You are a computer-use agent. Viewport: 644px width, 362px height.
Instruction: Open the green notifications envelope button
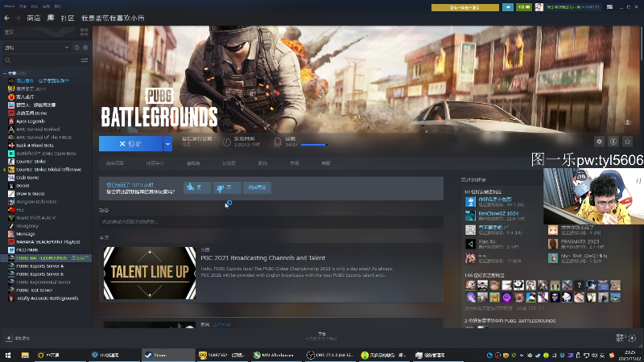(x=524, y=7)
